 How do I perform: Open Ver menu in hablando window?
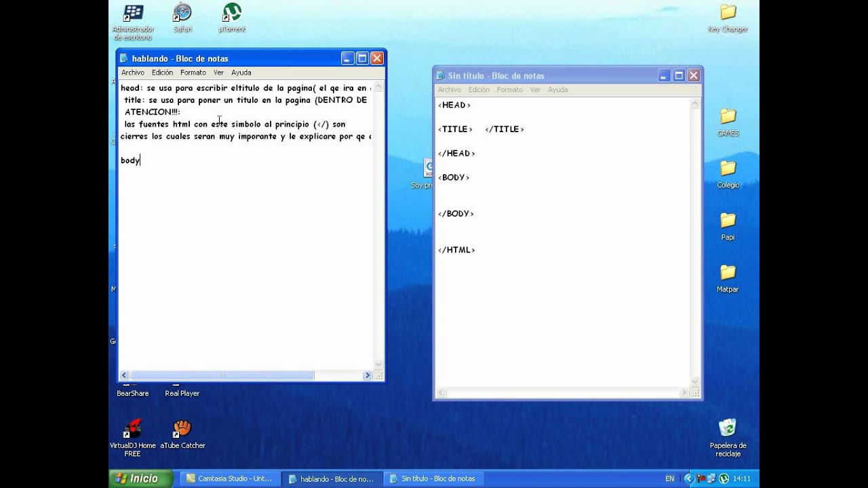(x=218, y=73)
